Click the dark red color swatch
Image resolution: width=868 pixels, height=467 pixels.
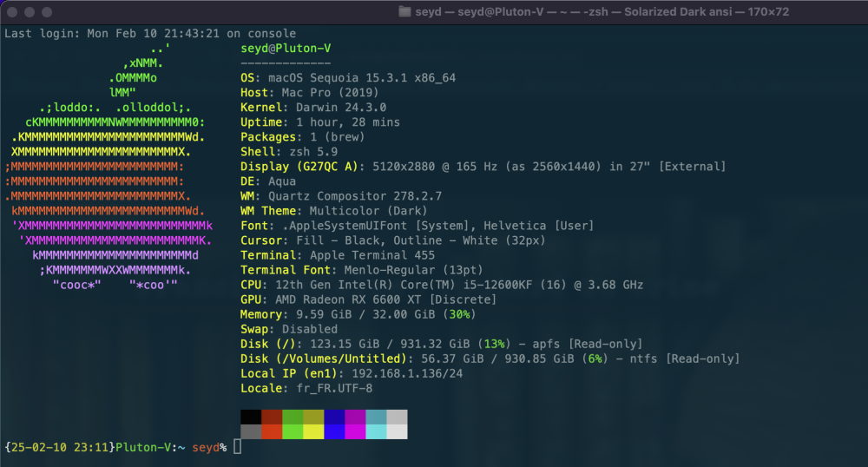[x=272, y=417]
